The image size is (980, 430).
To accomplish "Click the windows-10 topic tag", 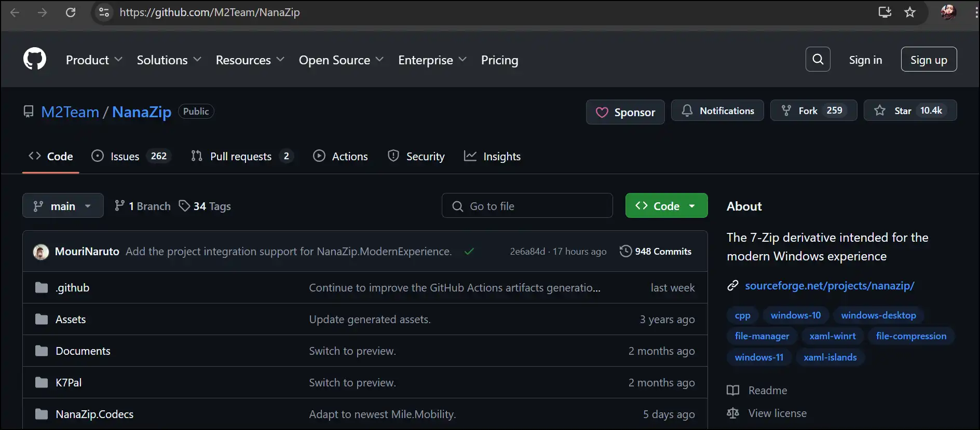I will click(x=796, y=315).
